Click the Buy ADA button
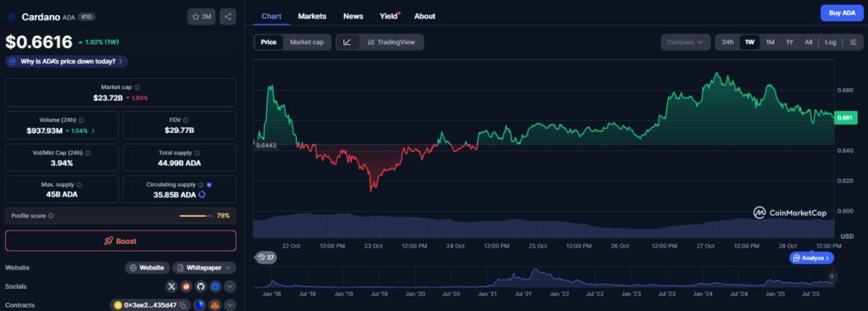 [842, 13]
